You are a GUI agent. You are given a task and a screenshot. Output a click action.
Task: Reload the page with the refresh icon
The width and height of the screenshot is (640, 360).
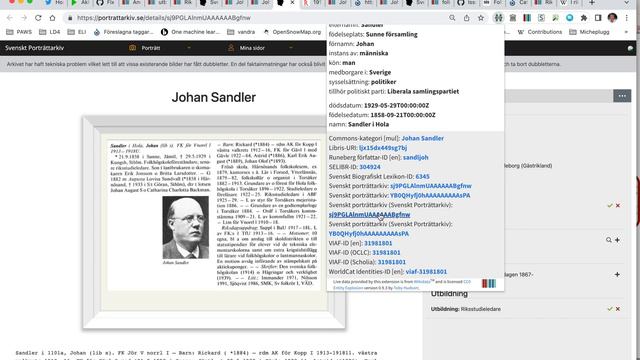tap(38, 18)
